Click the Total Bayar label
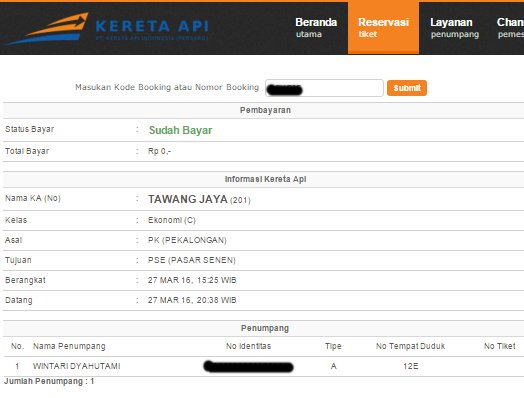Viewport: 524px width, 398px height. click(x=27, y=151)
